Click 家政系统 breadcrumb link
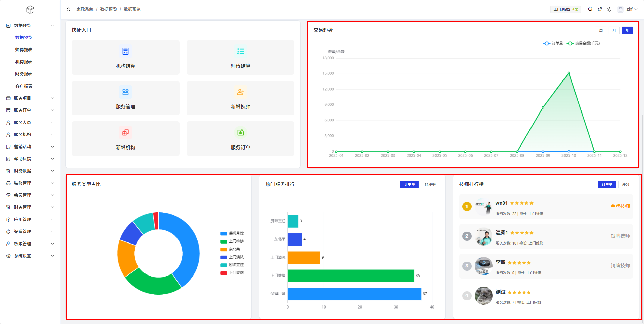 tap(85, 9)
